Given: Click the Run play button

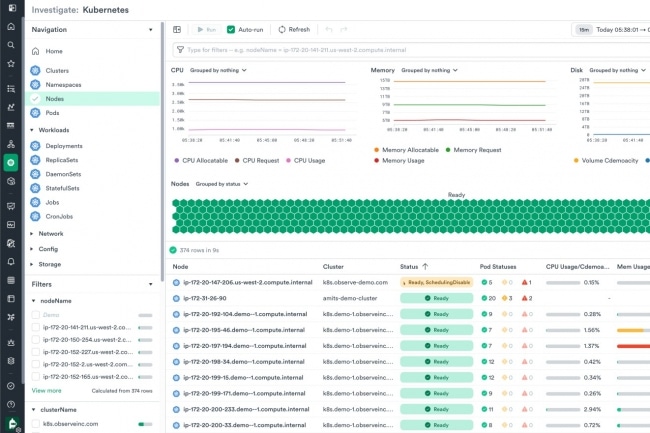Looking at the screenshot, I should click(x=206, y=29).
